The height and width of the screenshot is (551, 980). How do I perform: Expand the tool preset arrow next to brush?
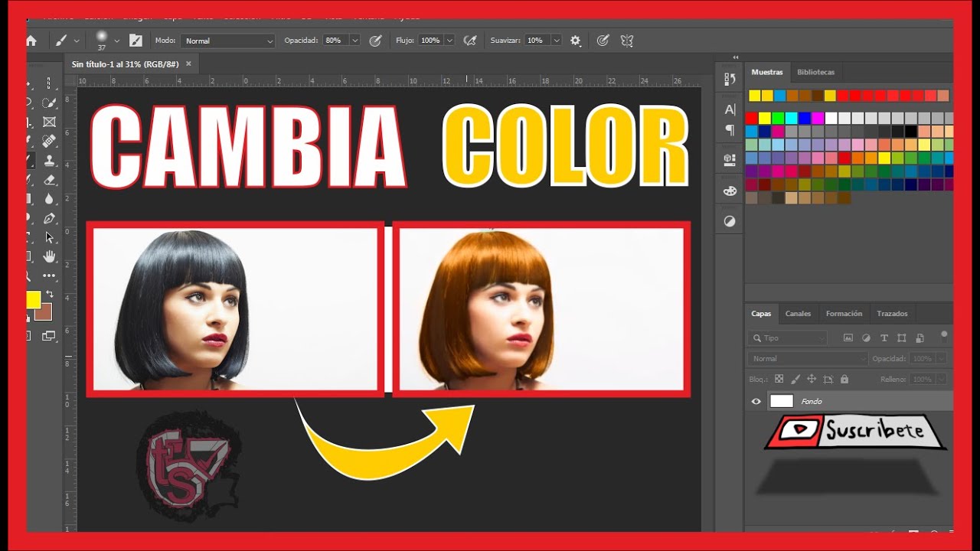pyautogui.click(x=76, y=41)
